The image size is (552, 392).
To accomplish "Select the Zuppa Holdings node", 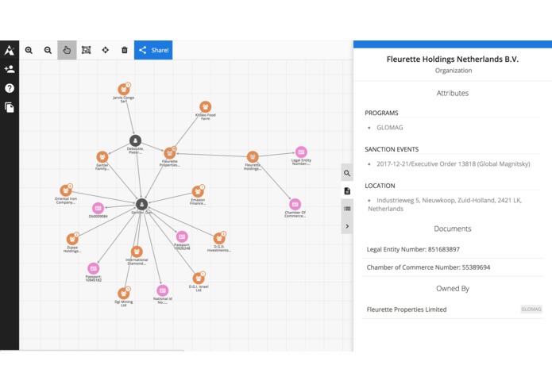I will (72, 239).
